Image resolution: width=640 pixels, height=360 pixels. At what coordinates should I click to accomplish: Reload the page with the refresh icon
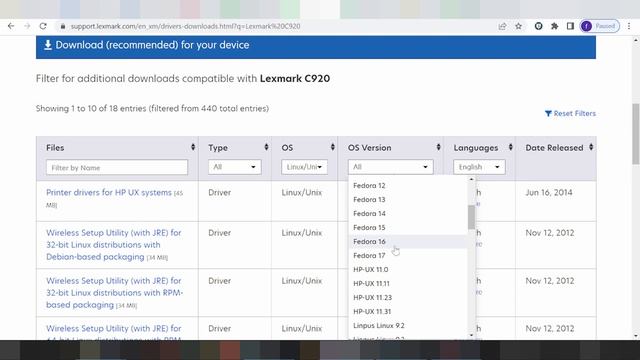pyautogui.click(x=43, y=26)
